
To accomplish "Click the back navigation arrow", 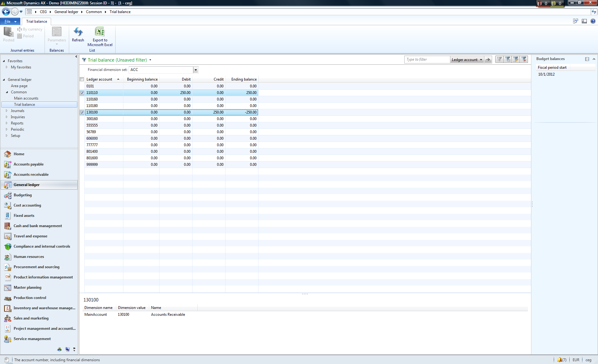I will (x=6, y=12).
